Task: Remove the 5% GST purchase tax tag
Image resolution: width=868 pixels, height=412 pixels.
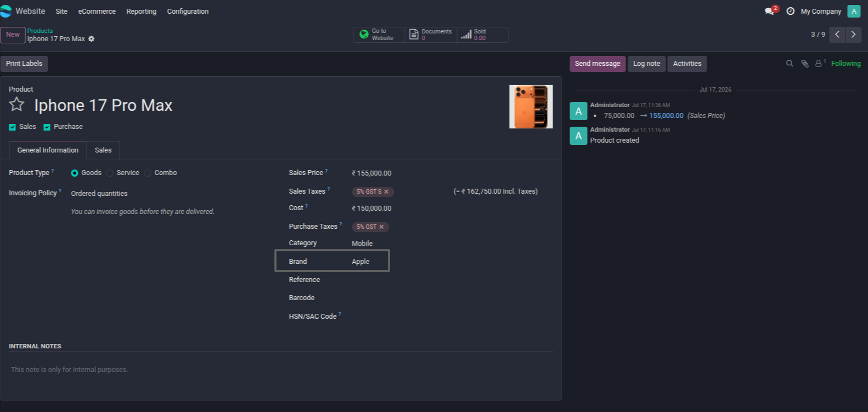Action: pyautogui.click(x=381, y=227)
